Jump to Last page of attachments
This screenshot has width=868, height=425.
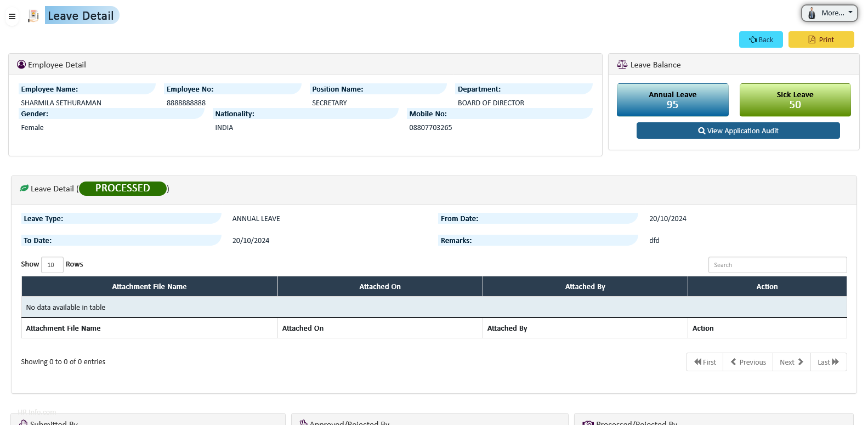click(828, 362)
